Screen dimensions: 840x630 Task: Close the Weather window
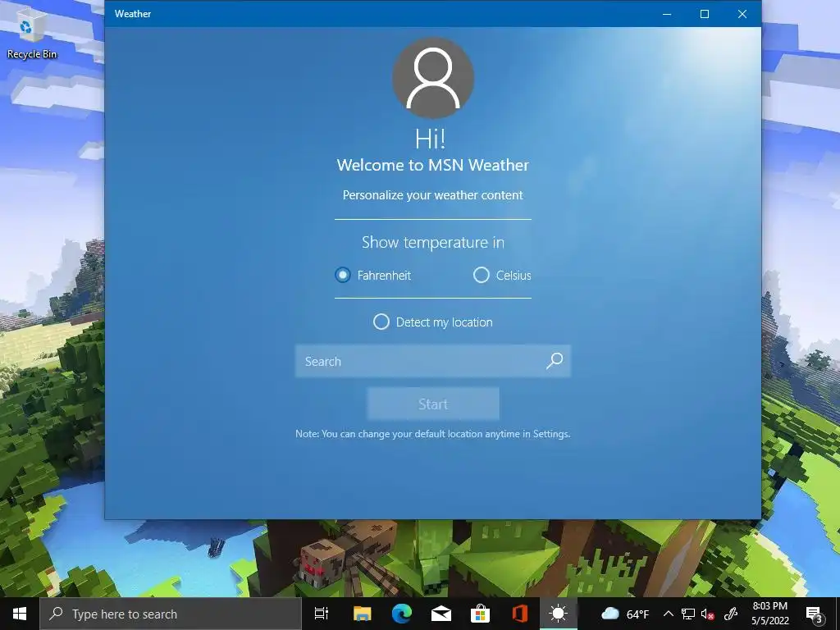point(742,14)
